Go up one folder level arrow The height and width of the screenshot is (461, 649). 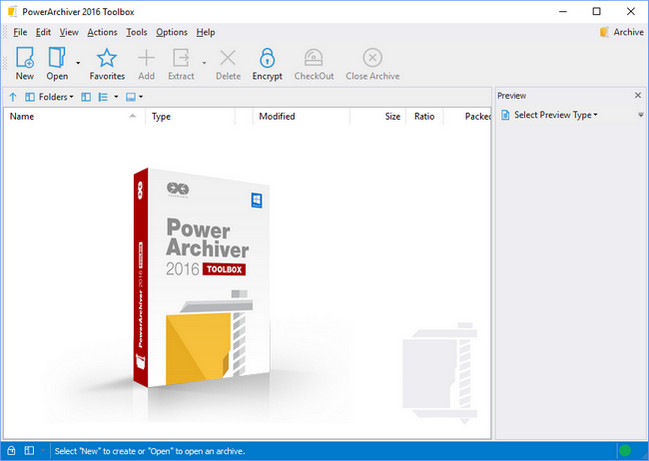pyautogui.click(x=13, y=97)
